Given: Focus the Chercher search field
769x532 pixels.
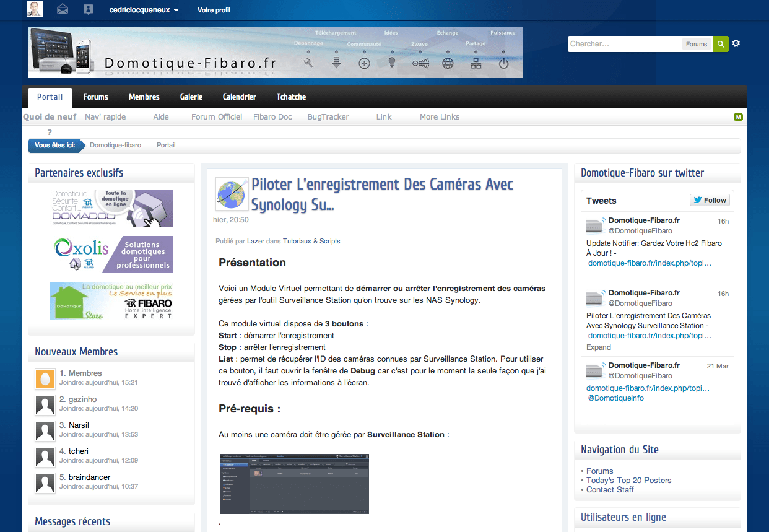Looking at the screenshot, I should tap(625, 44).
